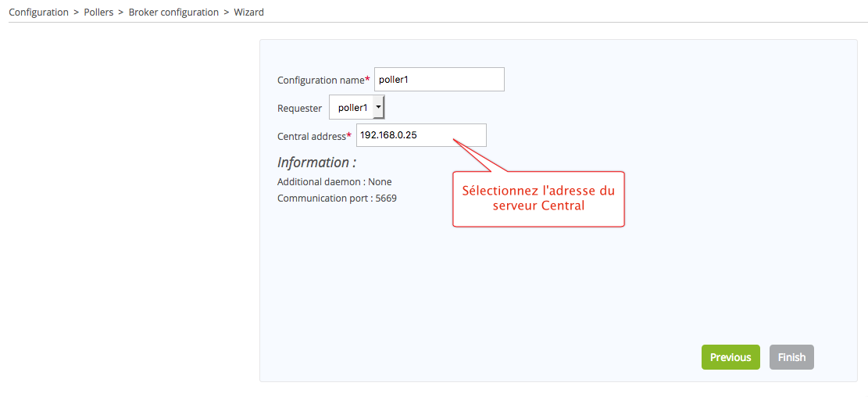
Task: Go to Pollers in the breadcrumb
Action: pyautogui.click(x=98, y=13)
